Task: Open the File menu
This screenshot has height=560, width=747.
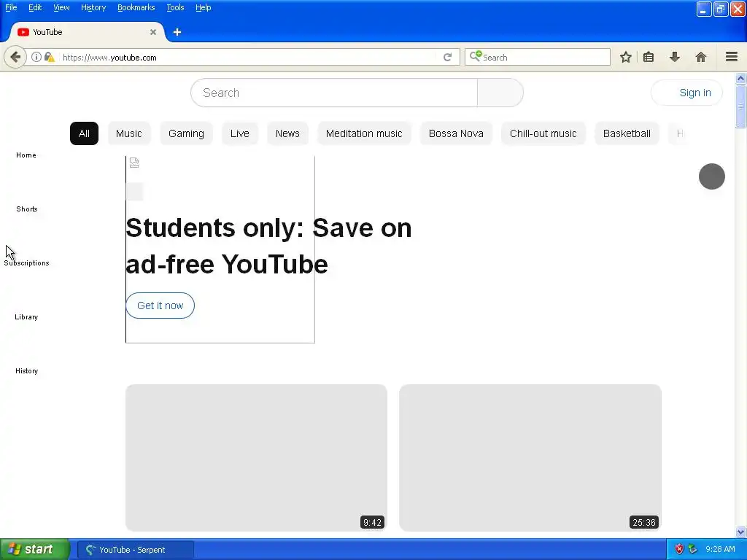Action: (x=11, y=7)
